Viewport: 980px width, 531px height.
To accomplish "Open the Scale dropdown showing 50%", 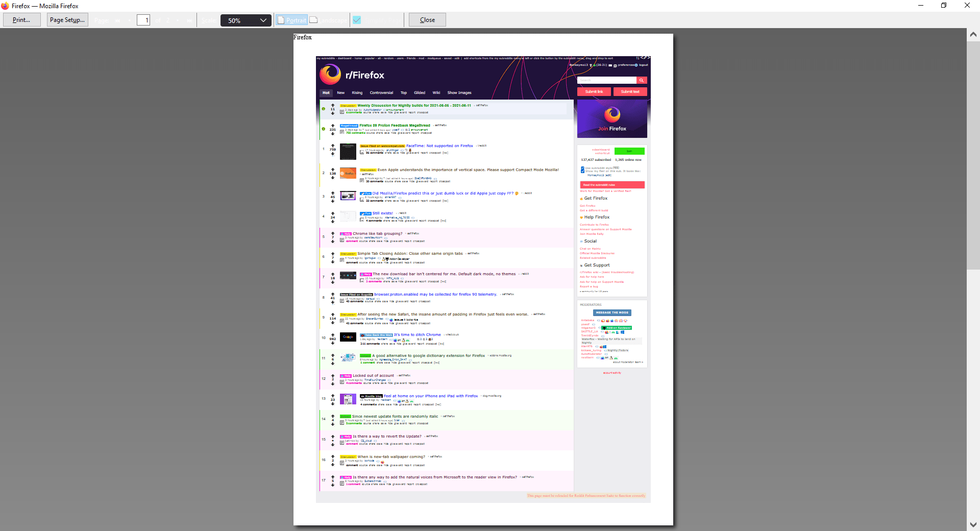I will point(246,20).
